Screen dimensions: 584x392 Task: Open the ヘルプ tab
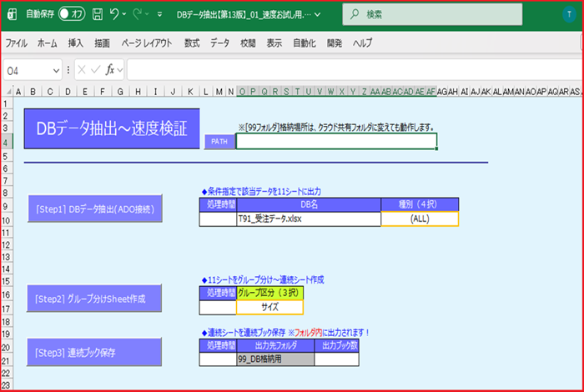pos(362,43)
